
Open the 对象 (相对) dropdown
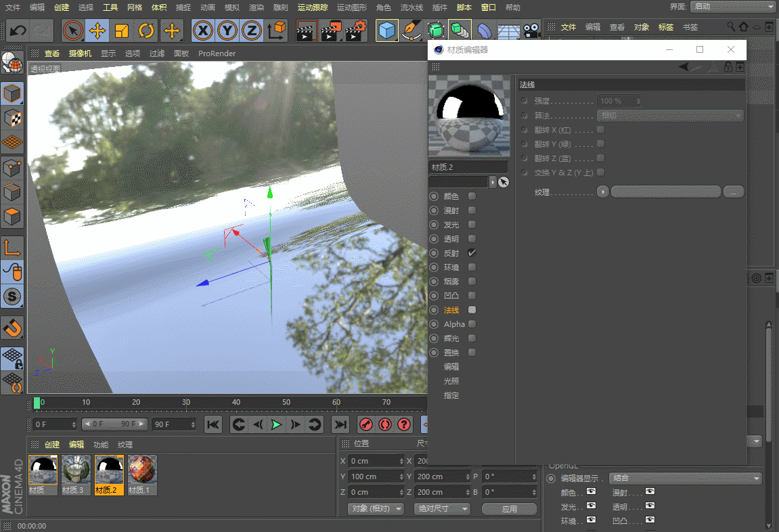pos(376,509)
